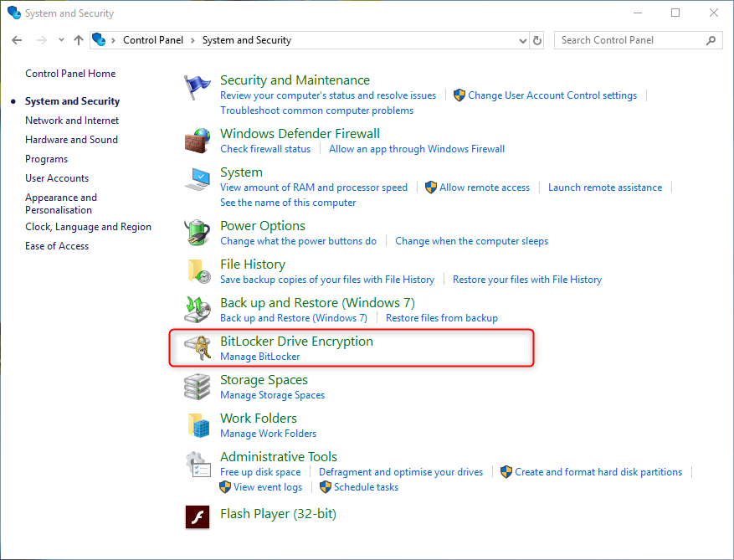Screen dimensions: 734x560
Task: Click the Power Options battery icon
Action: (x=197, y=232)
